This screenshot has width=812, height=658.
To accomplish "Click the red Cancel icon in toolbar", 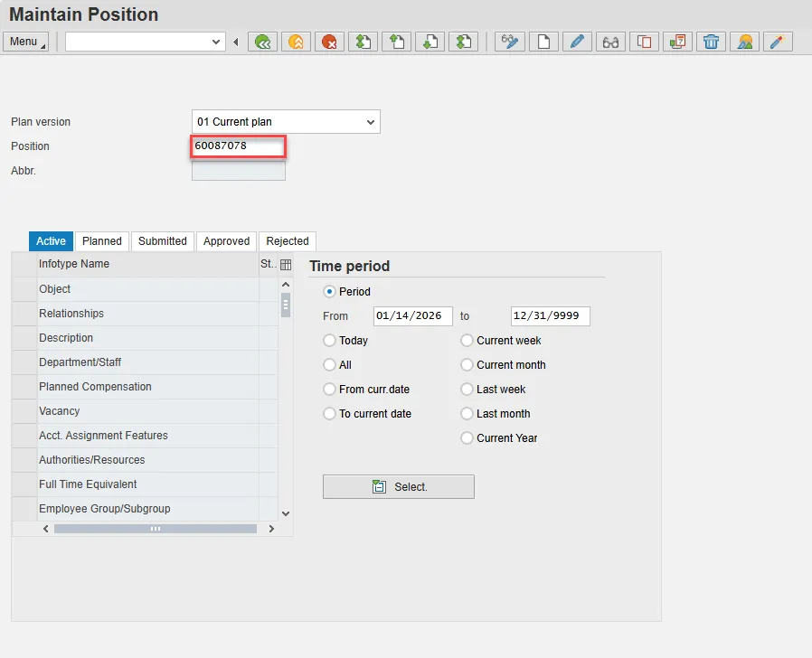I will tap(329, 42).
